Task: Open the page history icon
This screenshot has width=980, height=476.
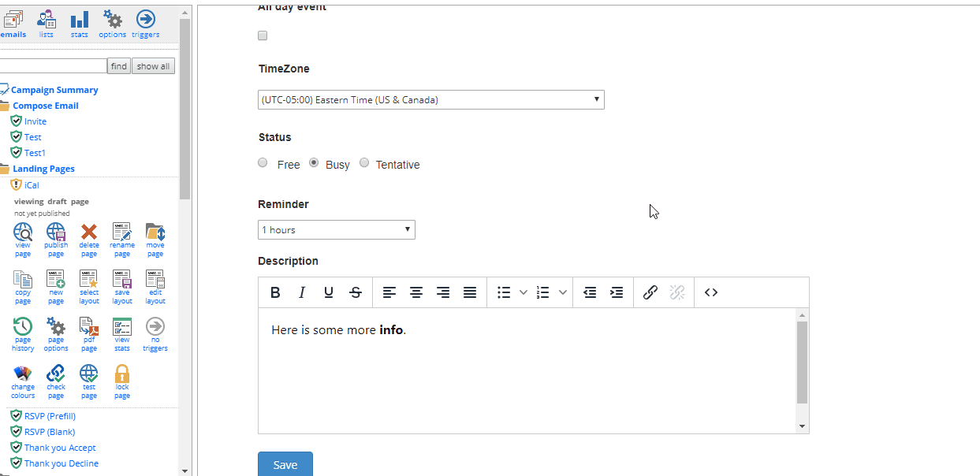Action: [x=23, y=327]
